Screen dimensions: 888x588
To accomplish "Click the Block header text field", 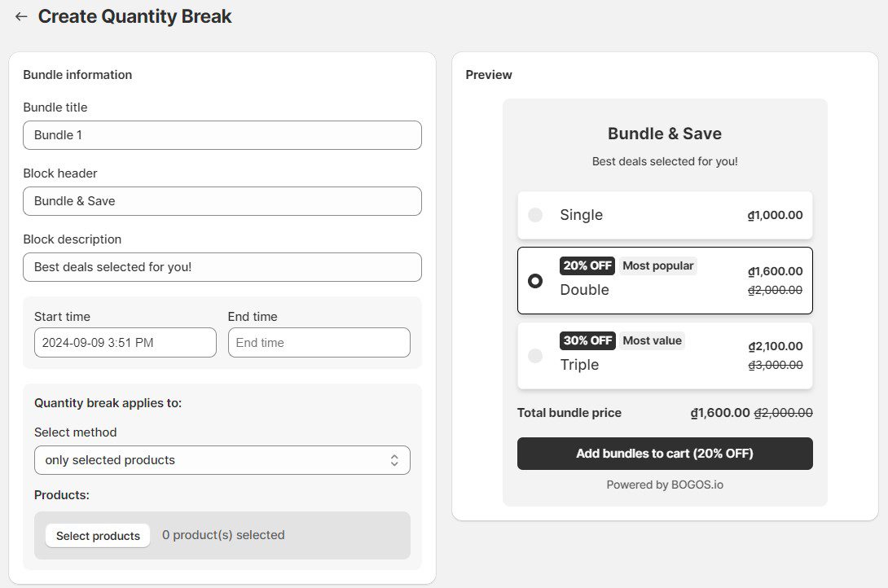I will point(222,201).
